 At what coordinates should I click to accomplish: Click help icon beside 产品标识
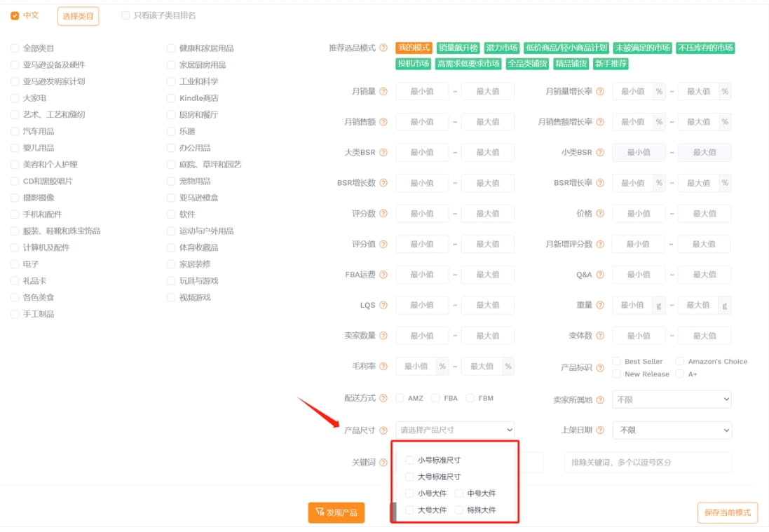pos(600,368)
